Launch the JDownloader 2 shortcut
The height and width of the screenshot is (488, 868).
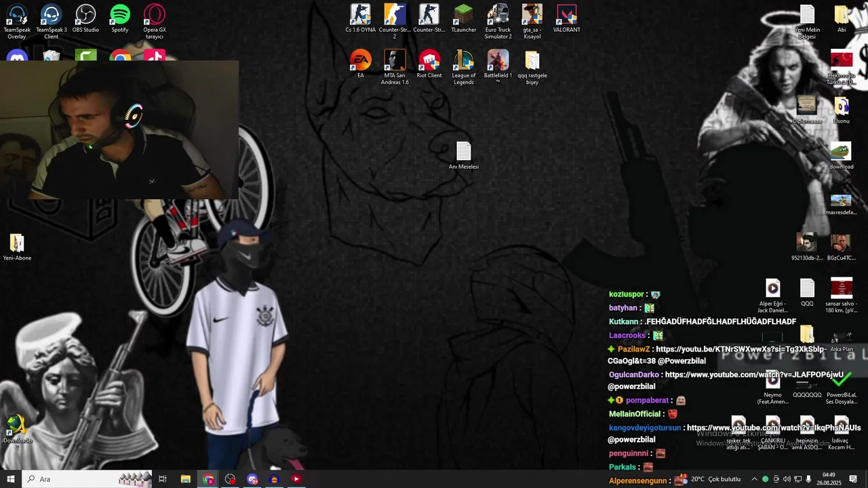pos(17,432)
